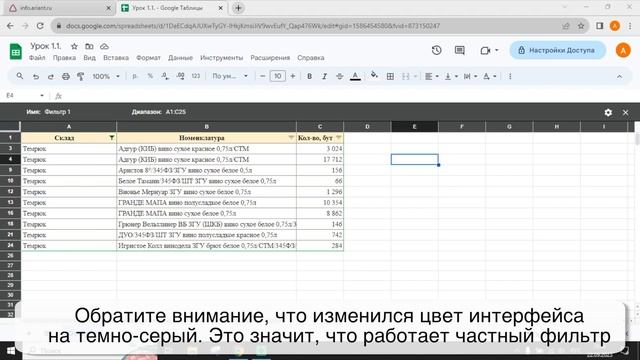Open a new browser tab
The width and height of the screenshot is (640, 360).
point(238,8)
